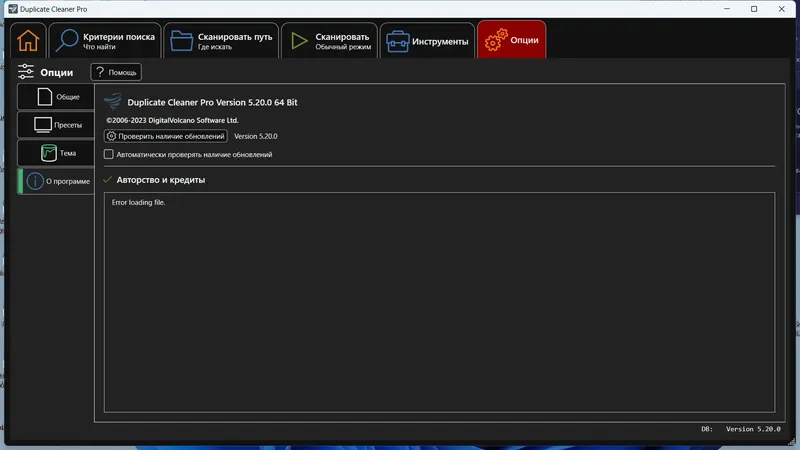This screenshot has width=800, height=450.
Task: Enable Автоматически проверять наличие обновлений checkbox
Action: point(109,154)
